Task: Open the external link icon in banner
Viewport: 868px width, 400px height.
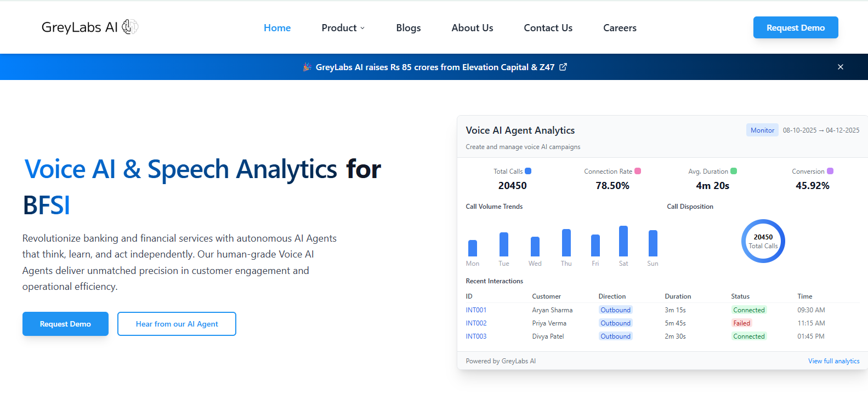Action: 563,67
